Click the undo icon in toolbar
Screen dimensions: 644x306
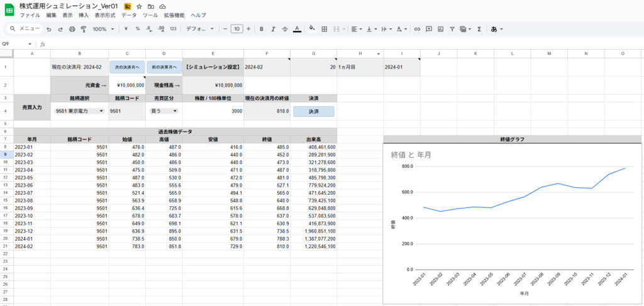point(50,29)
